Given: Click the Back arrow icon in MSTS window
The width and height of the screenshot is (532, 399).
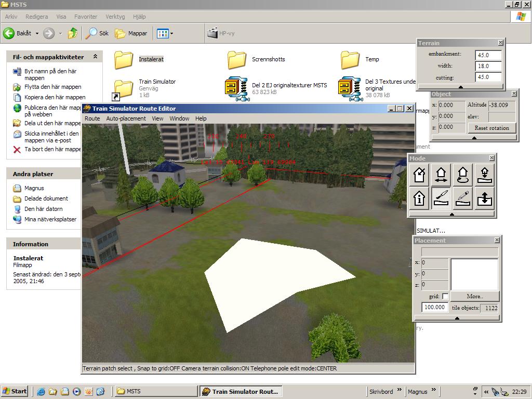Looking at the screenshot, I should 8,33.
